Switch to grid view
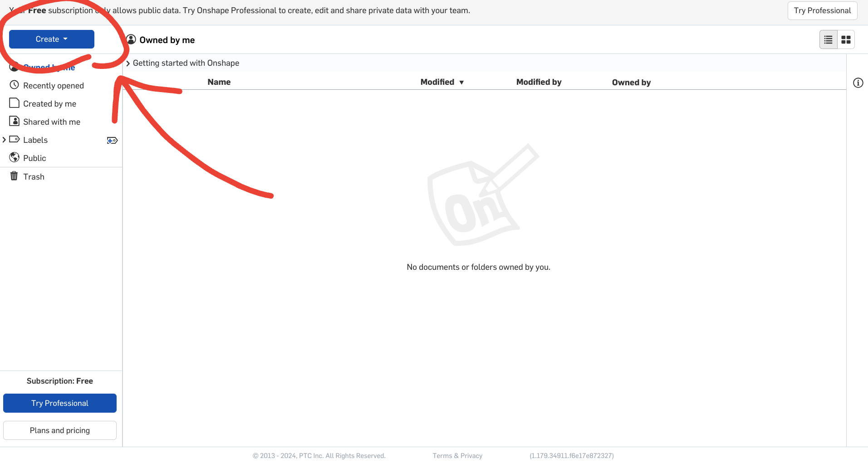This screenshot has width=868, height=463. 846,40
